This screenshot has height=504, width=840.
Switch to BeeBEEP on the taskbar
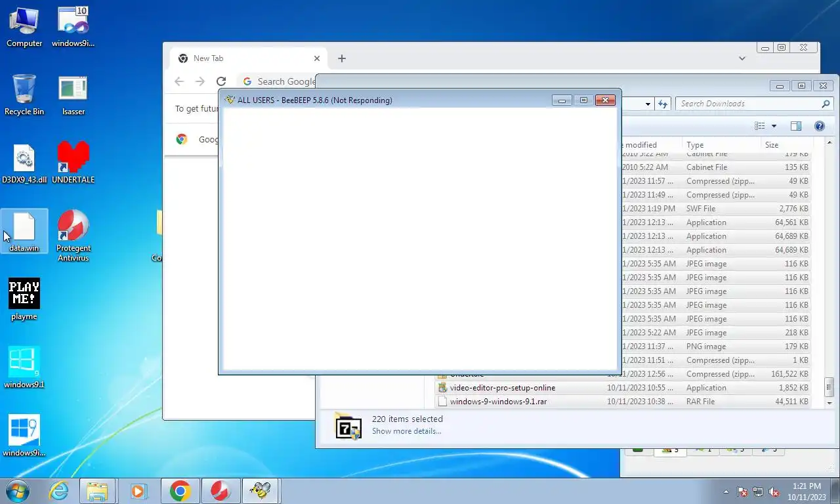[260, 491]
